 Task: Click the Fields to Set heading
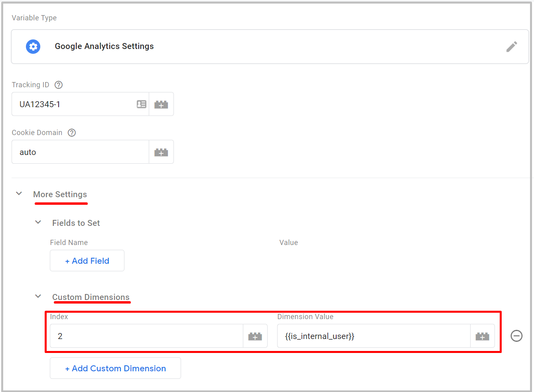click(x=76, y=223)
